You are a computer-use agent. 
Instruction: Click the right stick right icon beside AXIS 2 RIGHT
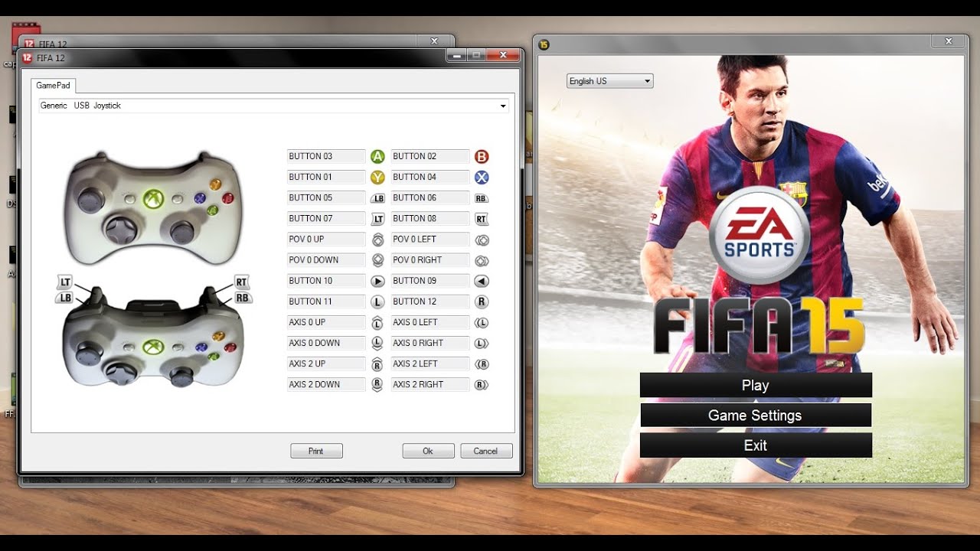click(482, 384)
